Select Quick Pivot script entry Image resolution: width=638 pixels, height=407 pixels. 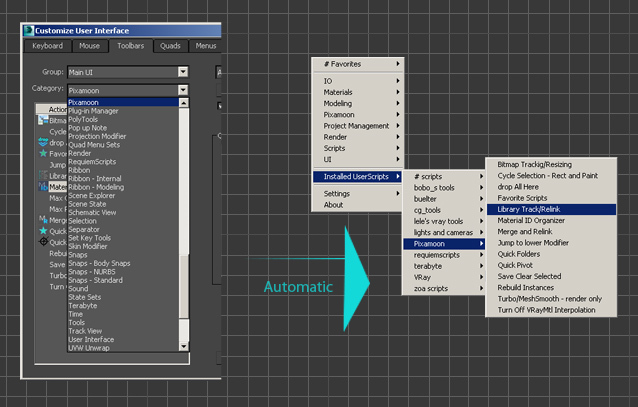[551, 265]
